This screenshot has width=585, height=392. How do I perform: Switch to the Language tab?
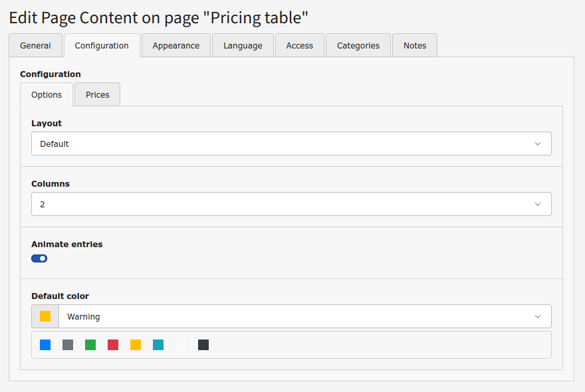coord(243,45)
